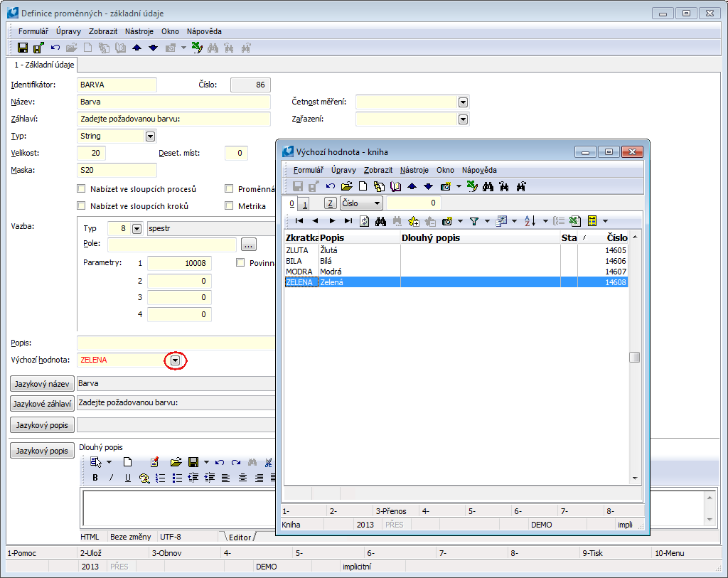The width and height of the screenshot is (728, 578).
Task: Expand the Výchozí hodnota dropdown arrow
Action: (x=175, y=360)
